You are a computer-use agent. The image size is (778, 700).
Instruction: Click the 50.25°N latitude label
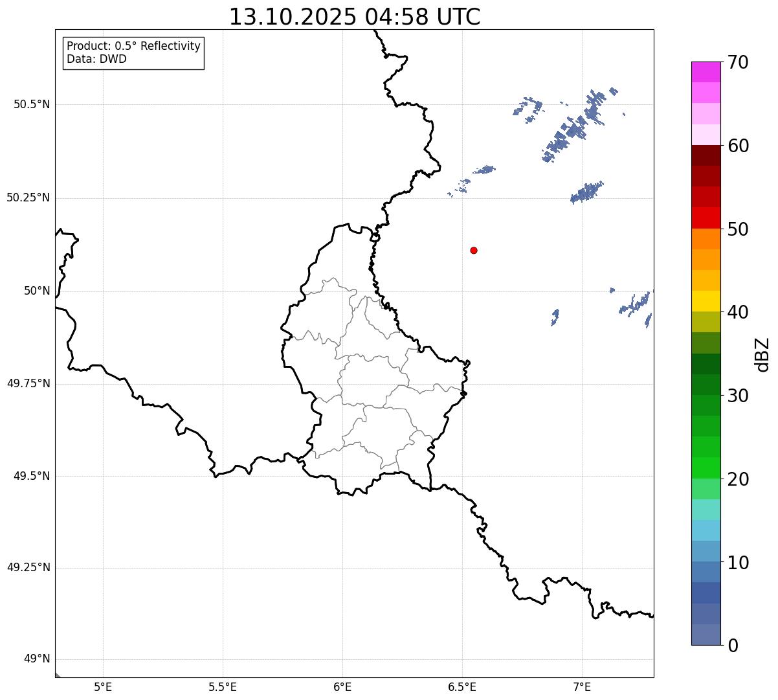pyautogui.click(x=28, y=198)
